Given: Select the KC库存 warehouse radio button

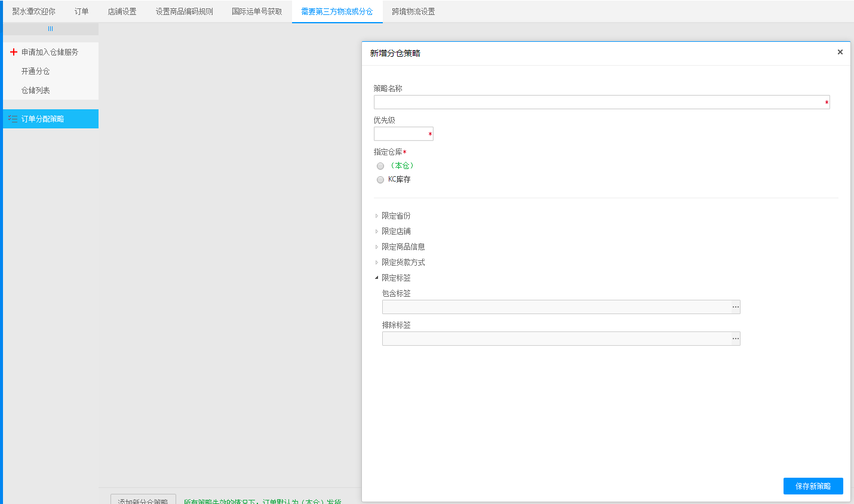Looking at the screenshot, I should pyautogui.click(x=380, y=180).
